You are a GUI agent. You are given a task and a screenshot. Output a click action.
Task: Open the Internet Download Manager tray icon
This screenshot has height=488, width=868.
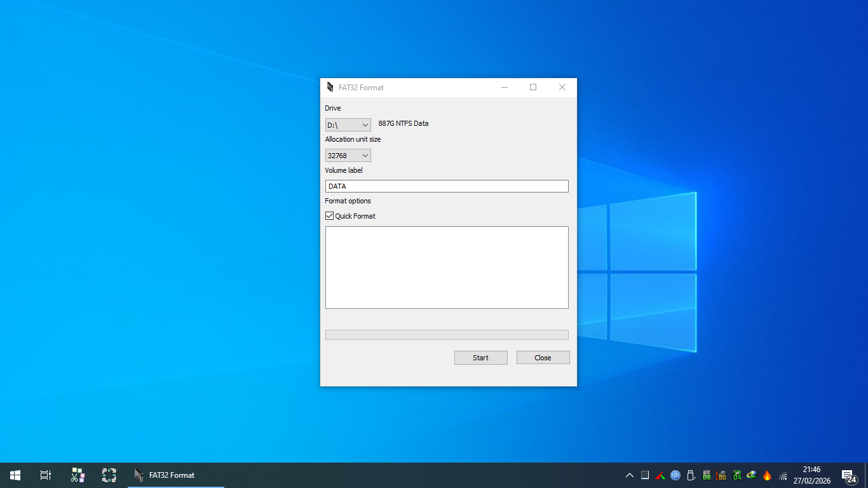752,475
